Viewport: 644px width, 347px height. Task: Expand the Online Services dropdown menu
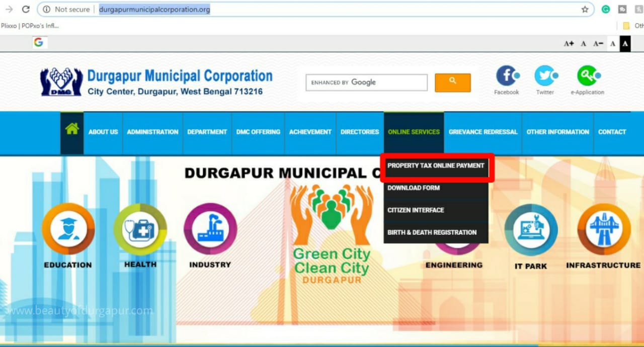coord(413,131)
